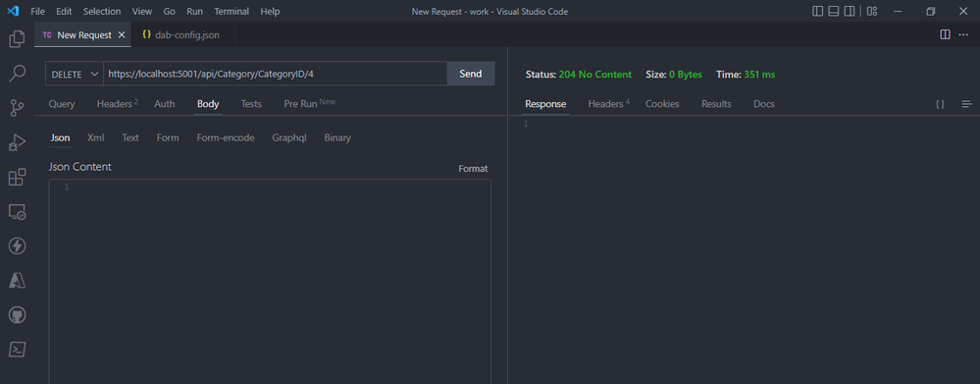
Task: Open Thunder Client lightning icon
Action: pyautogui.click(x=17, y=246)
